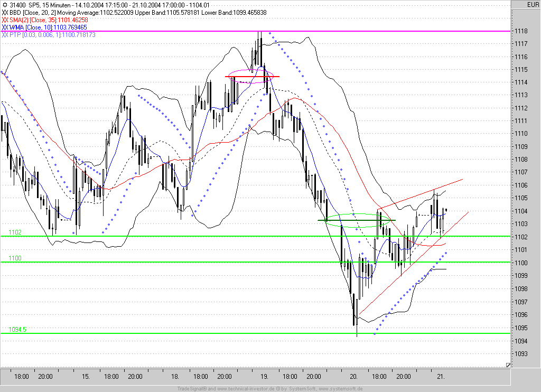The image size is (541, 392).
Task: Click the 20:00 time label just before '20.'
Action: tap(314, 377)
